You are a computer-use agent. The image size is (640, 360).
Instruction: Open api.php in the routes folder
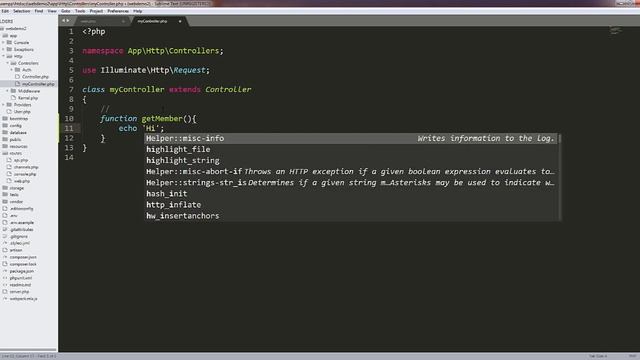click(21, 160)
